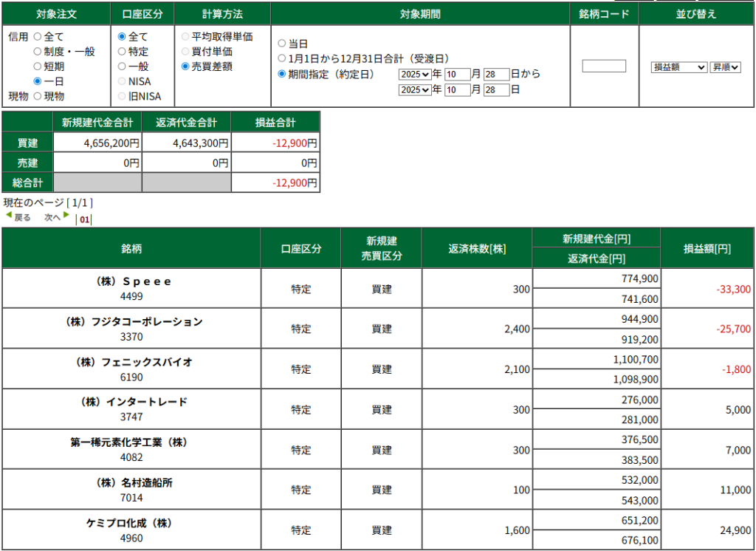Click the green next arrow beside 次へ
This screenshot has height=551, width=756.
point(66,216)
